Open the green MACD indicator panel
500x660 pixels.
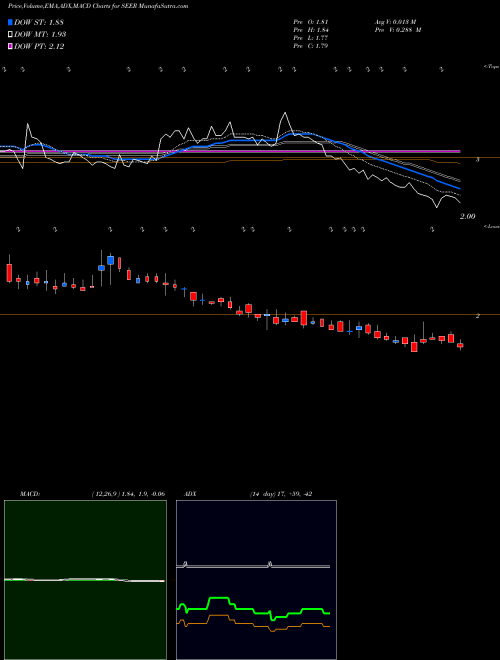(85, 580)
